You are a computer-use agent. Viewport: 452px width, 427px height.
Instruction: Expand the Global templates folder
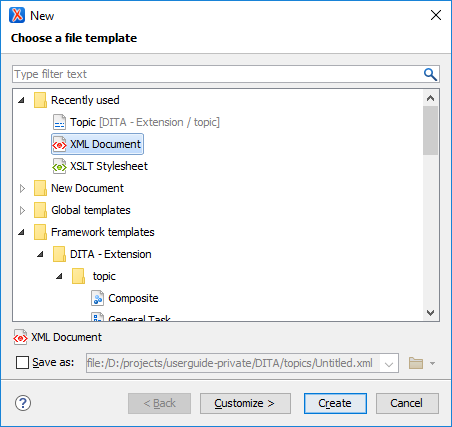(x=22, y=210)
